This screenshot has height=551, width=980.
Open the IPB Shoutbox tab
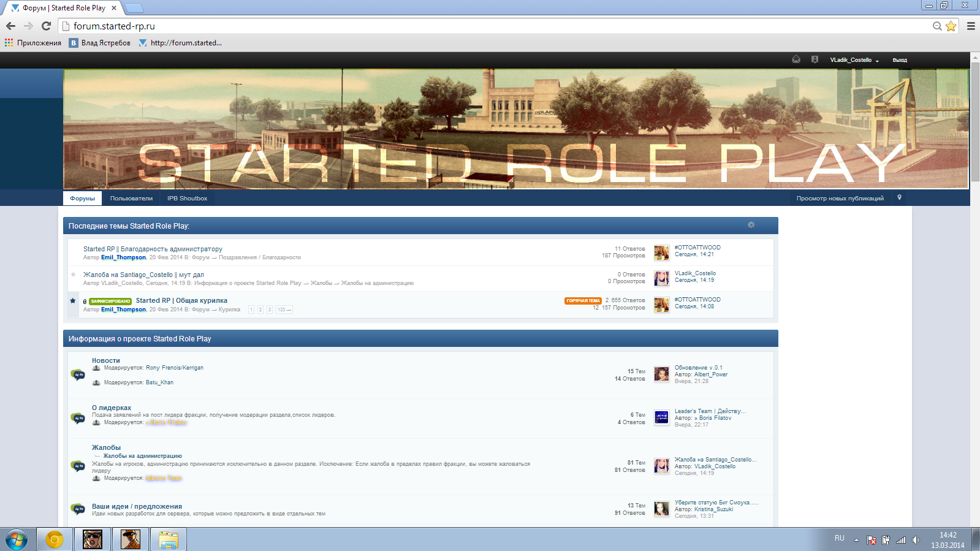(188, 199)
